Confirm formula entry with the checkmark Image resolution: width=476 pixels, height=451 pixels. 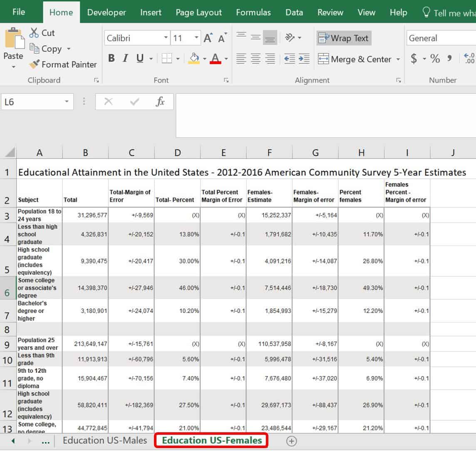(134, 102)
